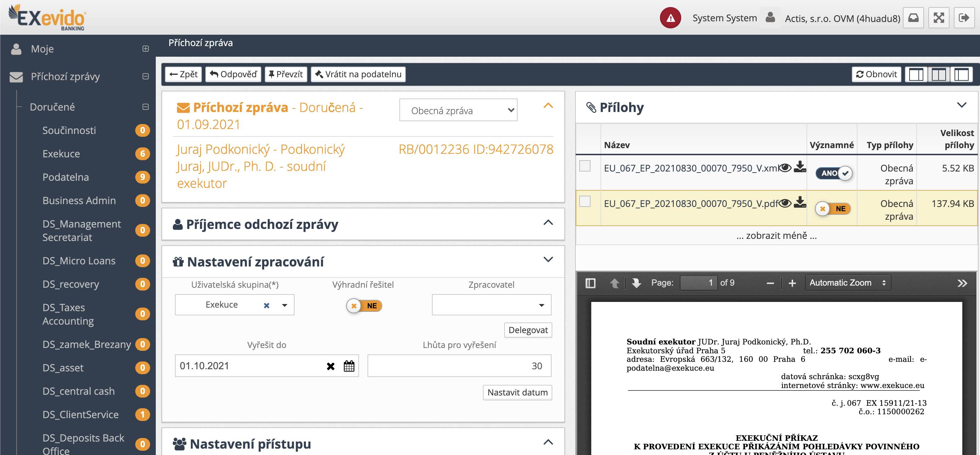Click the PDF page number field

click(x=699, y=283)
